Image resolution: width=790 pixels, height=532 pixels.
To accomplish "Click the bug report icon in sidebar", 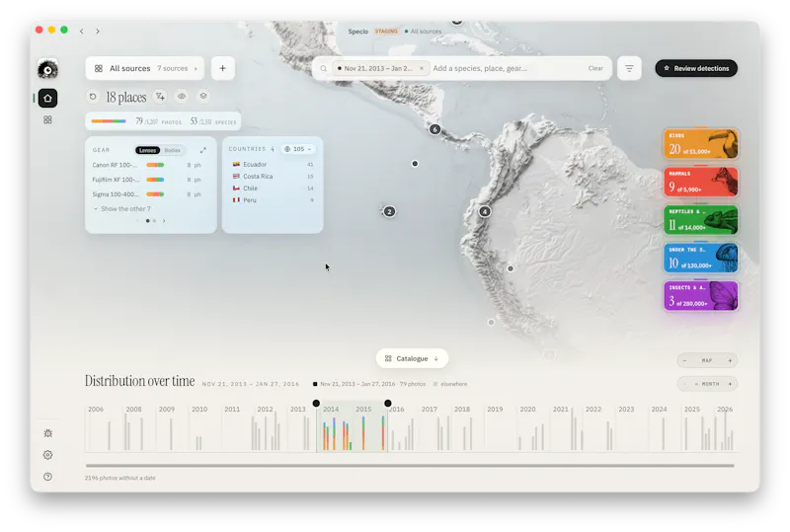I will point(47,433).
